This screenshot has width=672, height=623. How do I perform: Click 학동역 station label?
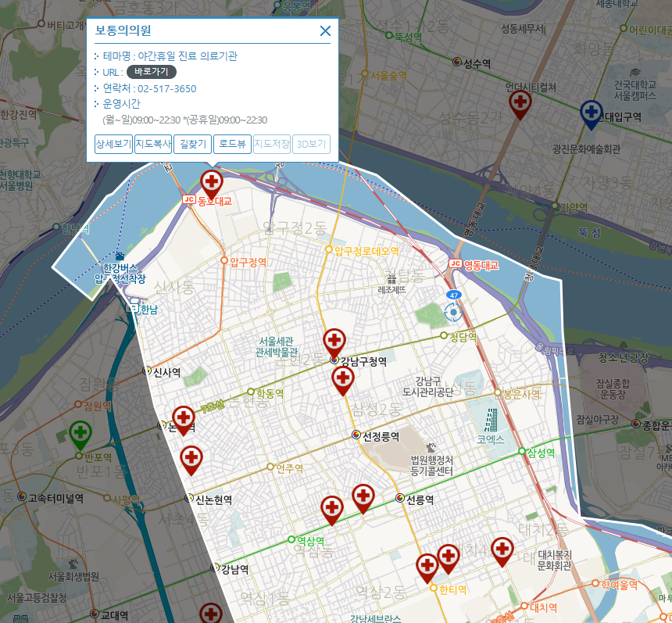(x=270, y=393)
